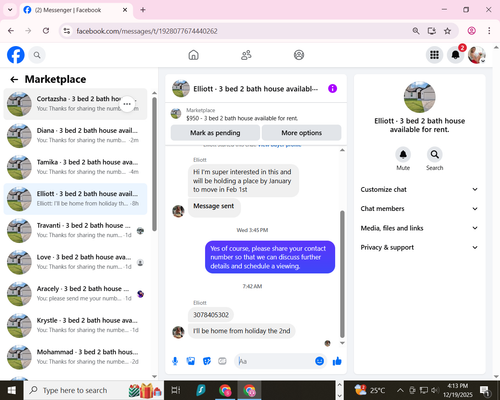Open the Chrome three-dot menu
This screenshot has width=500, height=400.
click(x=489, y=31)
